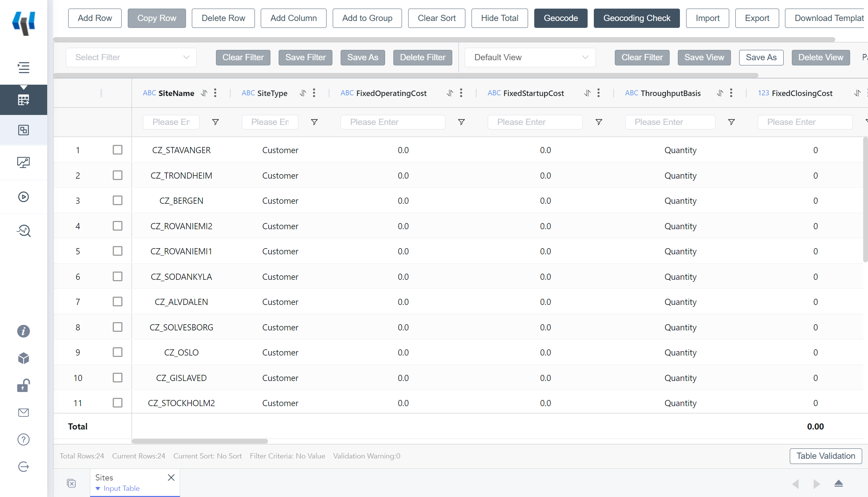This screenshot has width=868, height=497.
Task: Click the 3D cube icon in sidebar
Action: tap(23, 358)
